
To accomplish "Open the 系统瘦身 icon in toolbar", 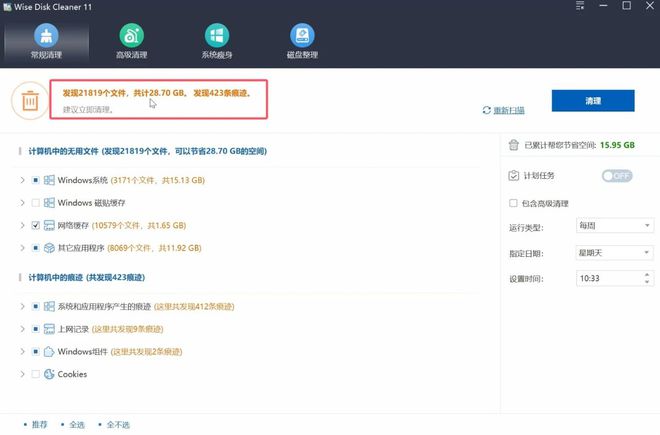I will [x=214, y=38].
